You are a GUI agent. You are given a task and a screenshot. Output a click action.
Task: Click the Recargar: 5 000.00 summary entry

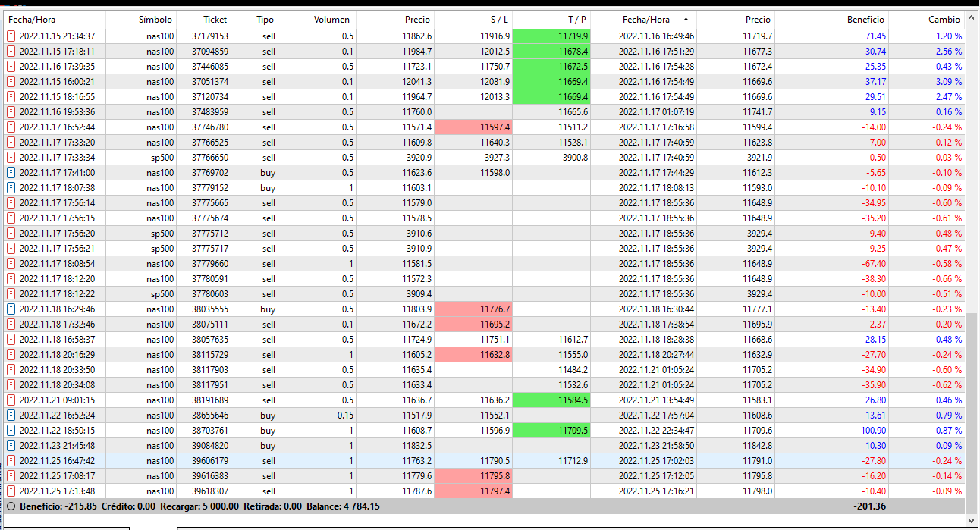(x=199, y=506)
